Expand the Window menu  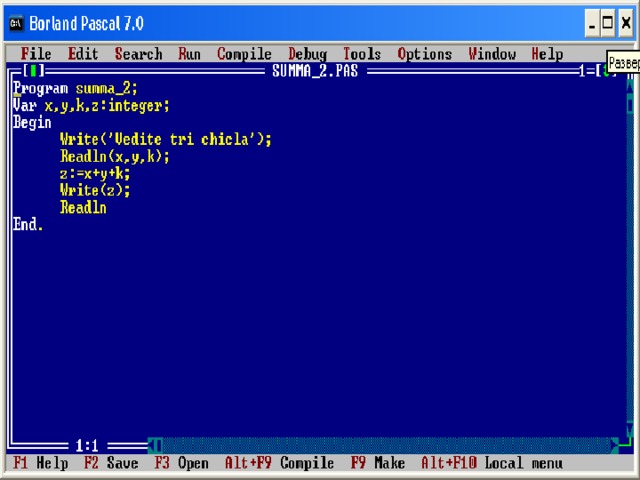click(492, 54)
